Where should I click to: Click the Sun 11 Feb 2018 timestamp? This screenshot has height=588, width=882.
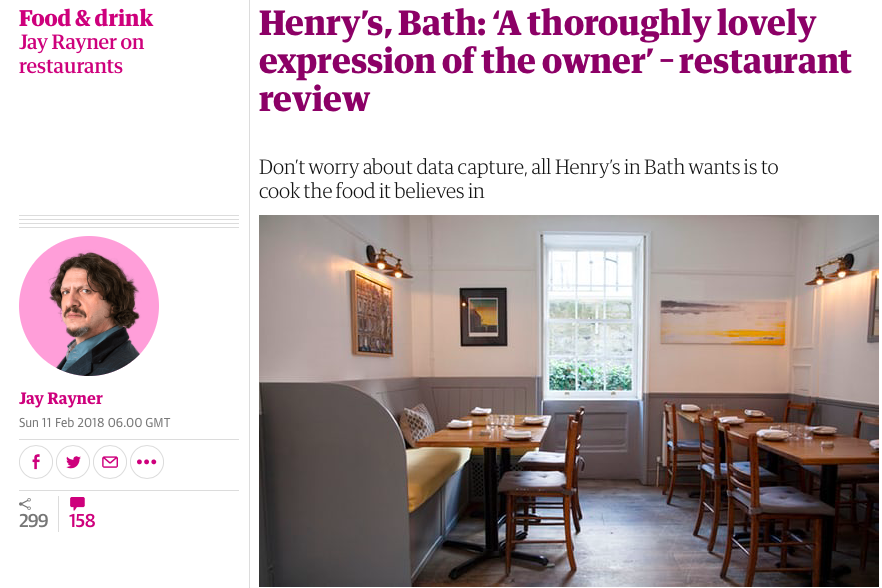[x=94, y=423]
